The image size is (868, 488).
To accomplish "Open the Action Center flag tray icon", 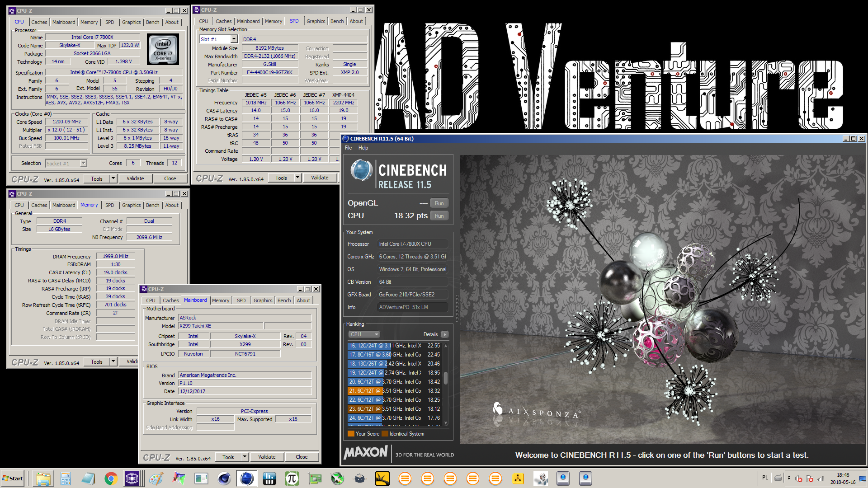I will (810, 479).
